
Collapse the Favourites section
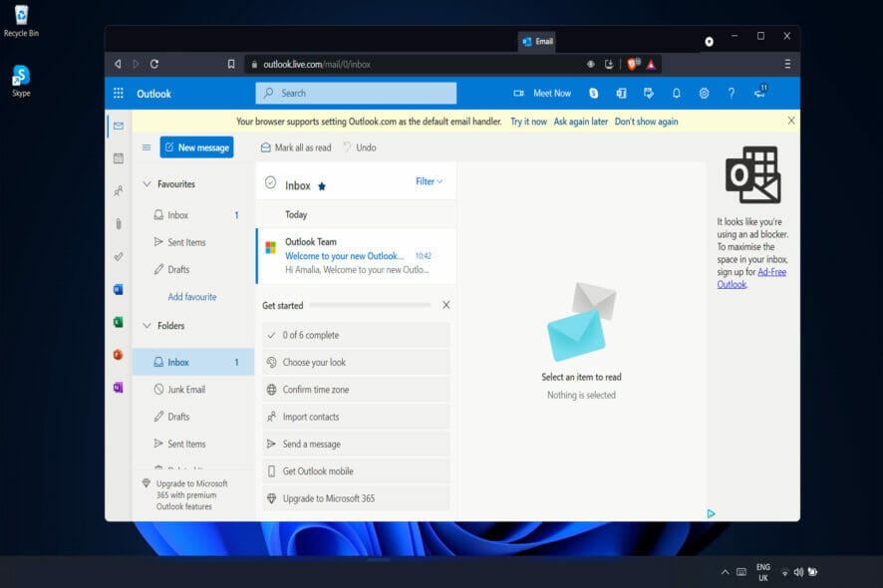click(147, 184)
